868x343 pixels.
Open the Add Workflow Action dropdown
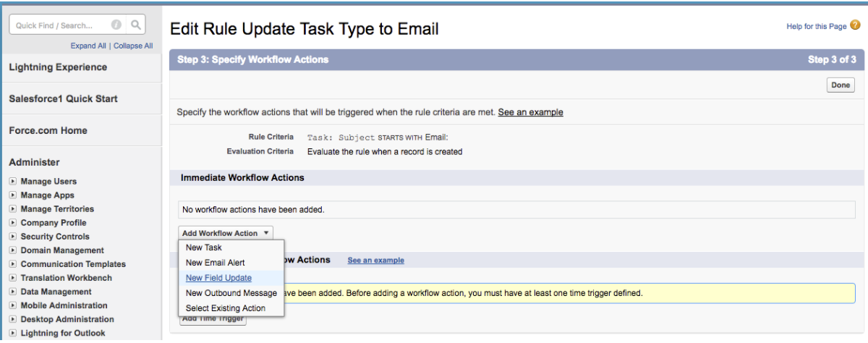[226, 233]
